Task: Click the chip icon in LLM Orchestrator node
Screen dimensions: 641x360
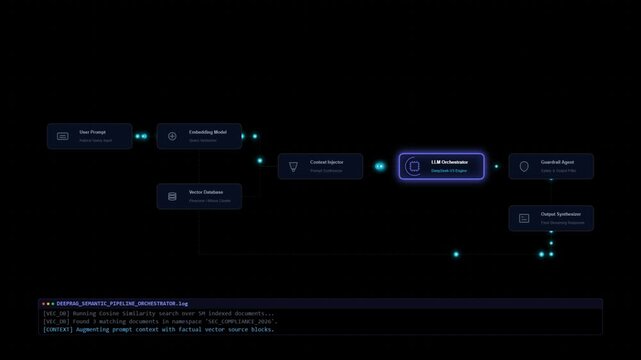Action: pyautogui.click(x=414, y=166)
